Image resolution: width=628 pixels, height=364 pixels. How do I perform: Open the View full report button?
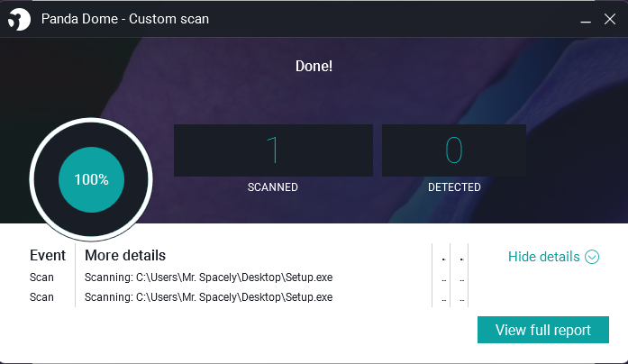pyautogui.click(x=542, y=330)
